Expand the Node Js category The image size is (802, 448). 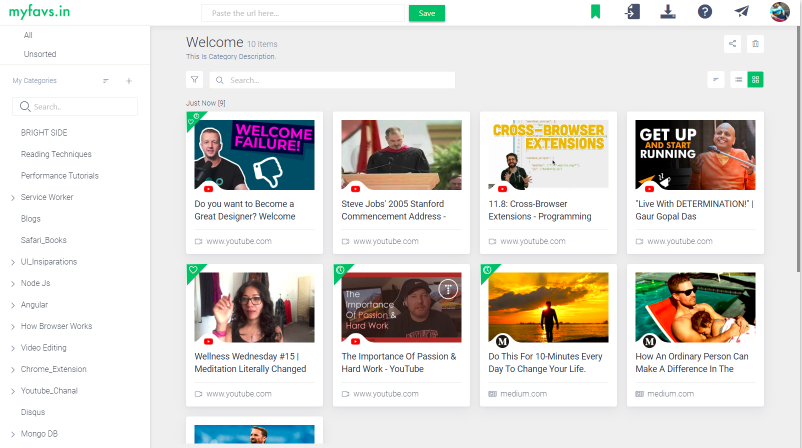tap(13, 284)
